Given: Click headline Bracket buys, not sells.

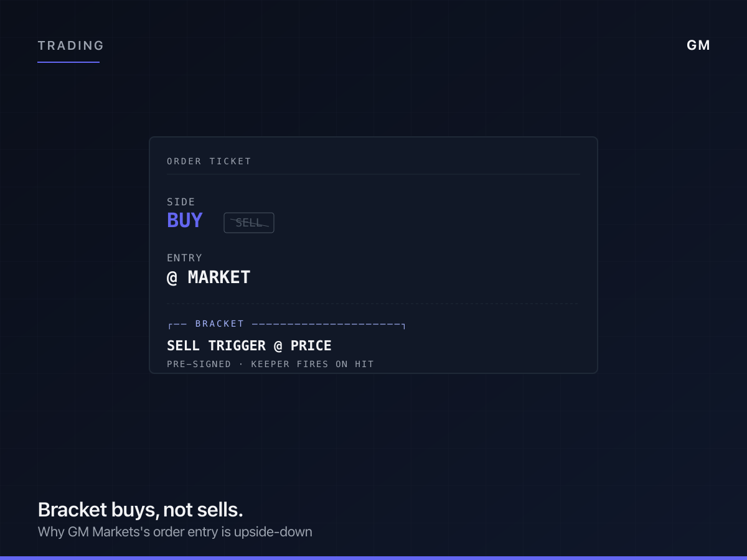Looking at the screenshot, I should [140, 510].
